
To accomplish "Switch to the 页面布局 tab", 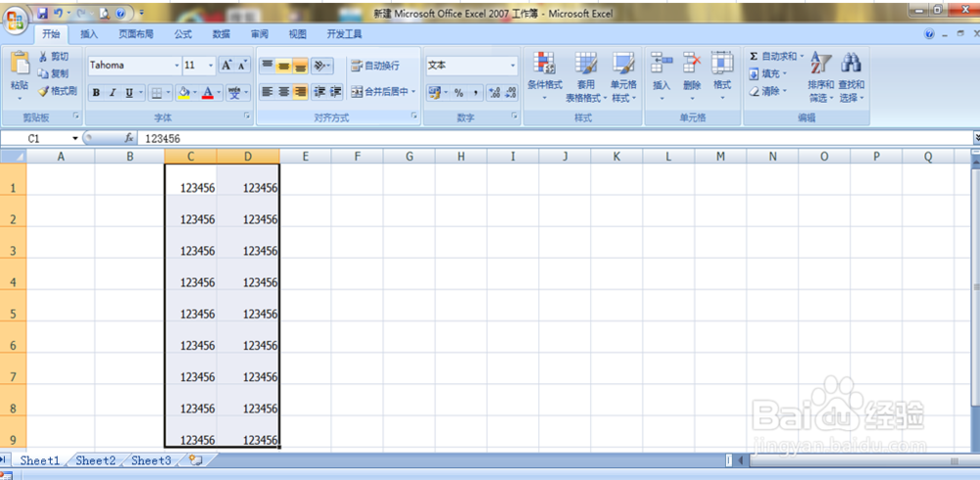I will coord(136,34).
